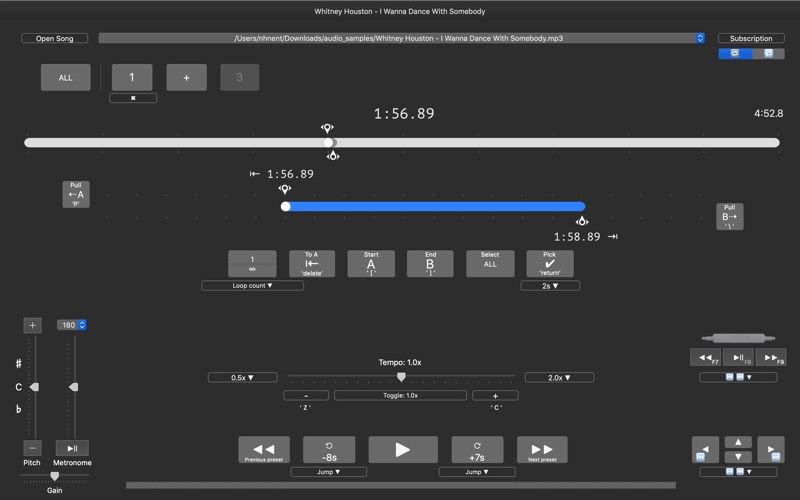
Task: Increase tempo with plus button
Action: [x=495, y=395]
